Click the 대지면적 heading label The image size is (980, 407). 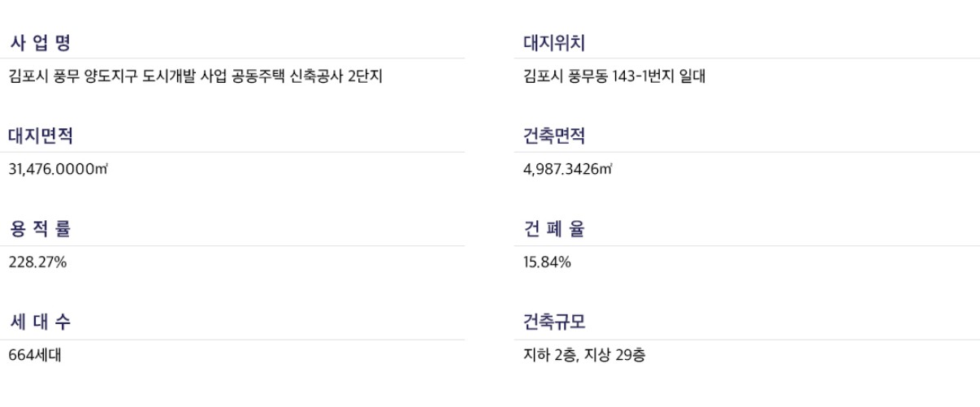click(x=40, y=136)
